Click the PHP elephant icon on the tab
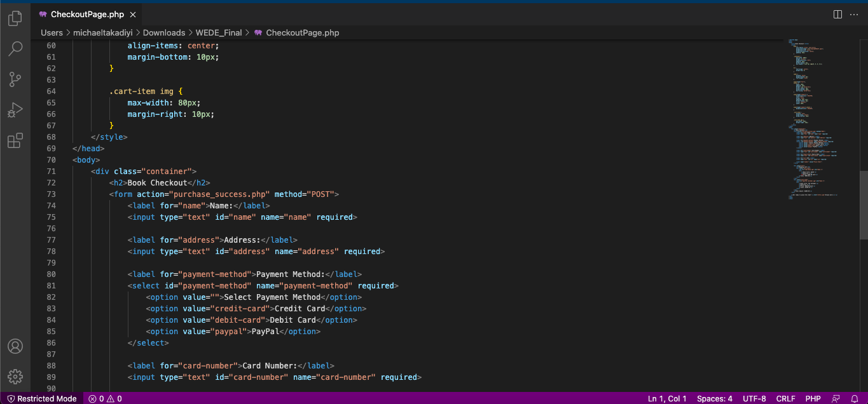Image resolution: width=868 pixels, height=404 pixels. (x=43, y=14)
